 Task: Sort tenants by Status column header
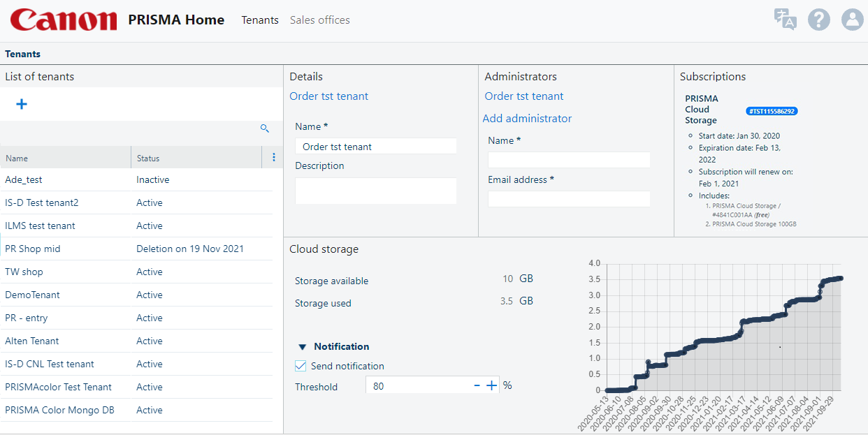(x=148, y=158)
